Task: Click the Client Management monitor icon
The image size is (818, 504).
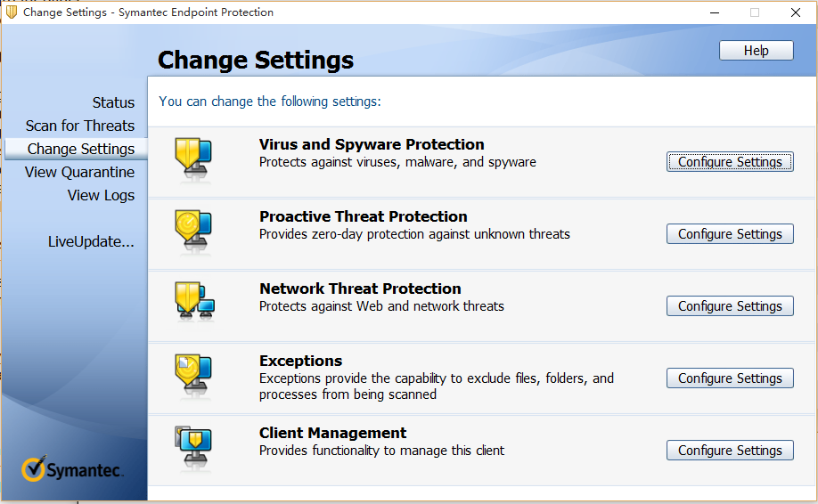Action: tap(193, 445)
